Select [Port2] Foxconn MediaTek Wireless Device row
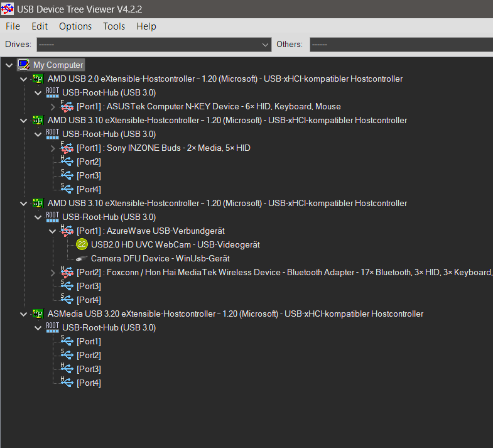The image size is (493, 448). (x=284, y=272)
